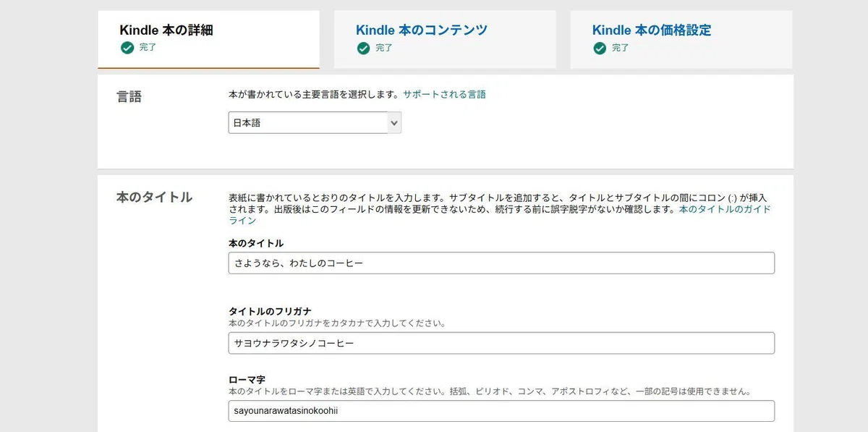Click green checkmark under Kindle 本の価格設定
This screenshot has height=432, width=868.
(x=599, y=48)
